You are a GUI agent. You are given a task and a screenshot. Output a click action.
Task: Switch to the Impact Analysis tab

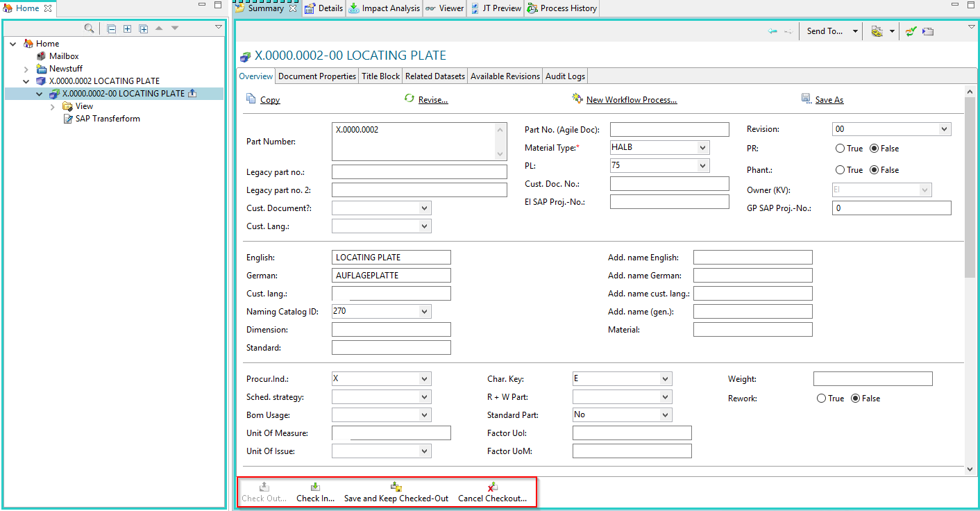385,8
